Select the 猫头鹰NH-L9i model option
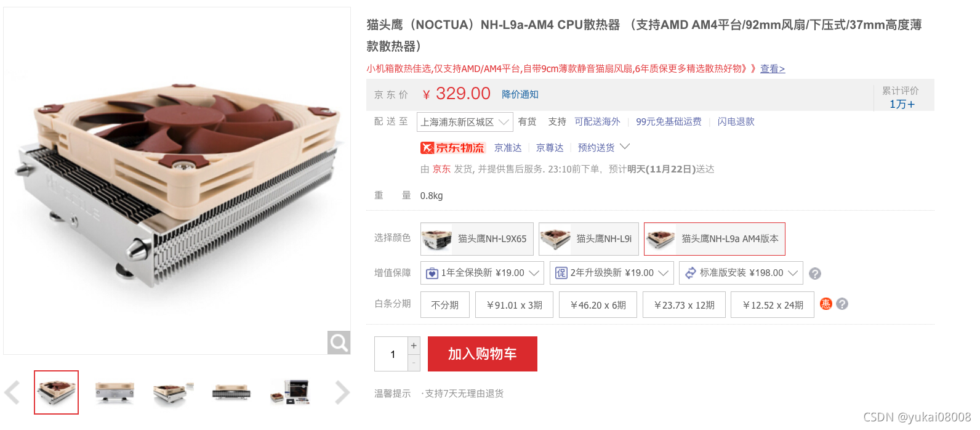 point(588,239)
